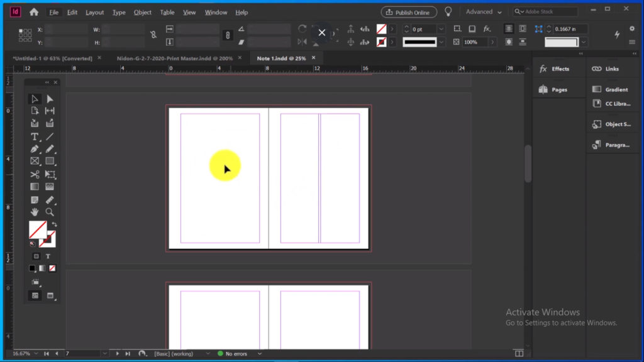Image resolution: width=644 pixels, height=362 pixels.
Task: Go to the InDesign Home screen
Action: pos(34,13)
